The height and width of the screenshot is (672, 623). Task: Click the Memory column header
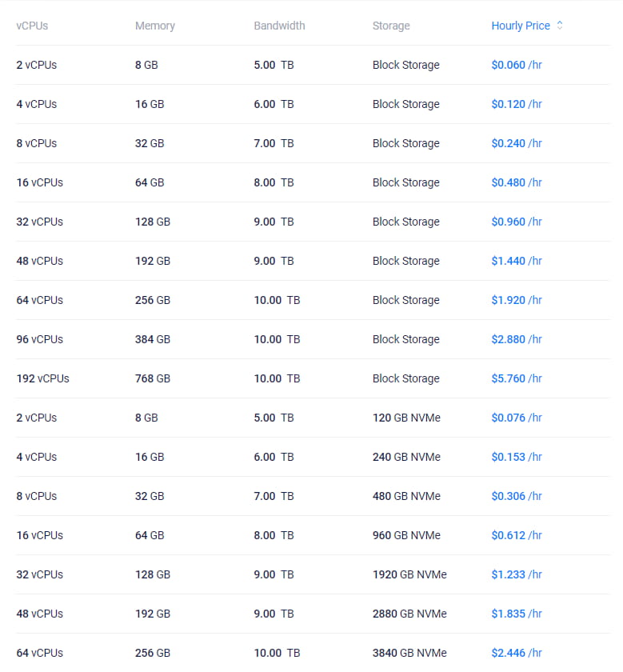click(x=154, y=26)
